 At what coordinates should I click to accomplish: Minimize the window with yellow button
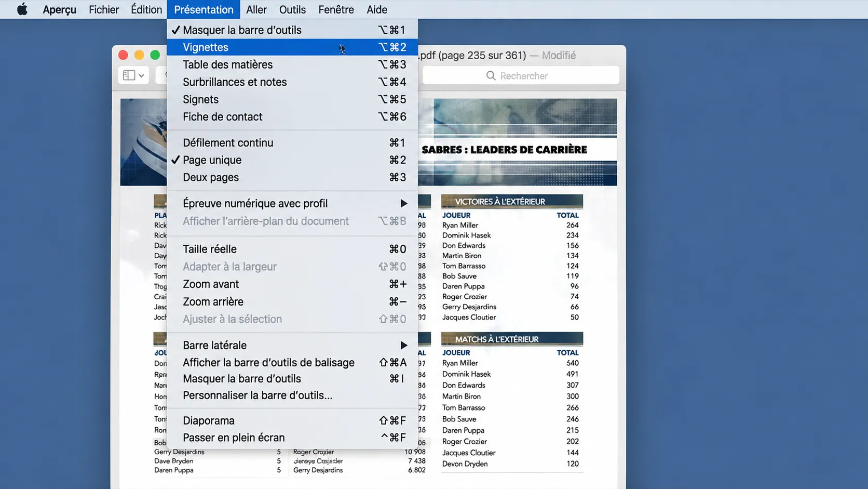pyautogui.click(x=139, y=55)
